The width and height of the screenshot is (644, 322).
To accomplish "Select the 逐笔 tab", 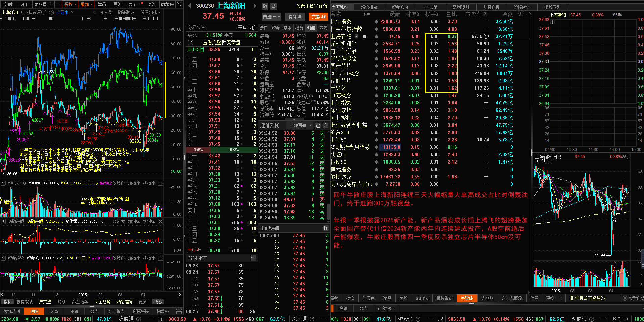I will point(323,28).
